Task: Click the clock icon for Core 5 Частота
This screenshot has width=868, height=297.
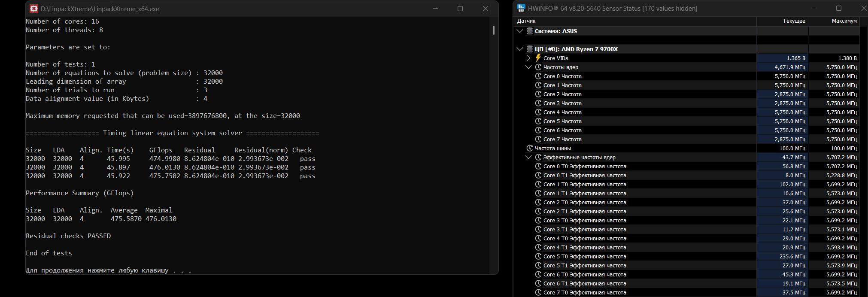Action: pyautogui.click(x=538, y=121)
